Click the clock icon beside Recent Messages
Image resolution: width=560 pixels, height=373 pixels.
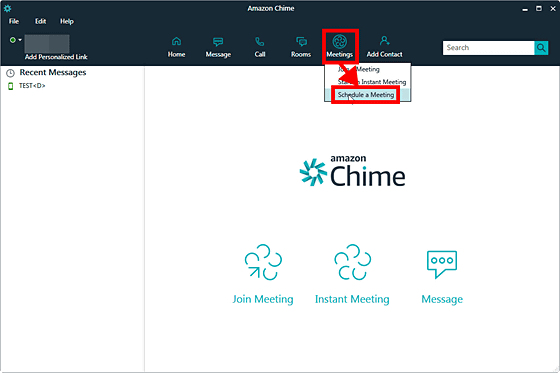[10, 73]
